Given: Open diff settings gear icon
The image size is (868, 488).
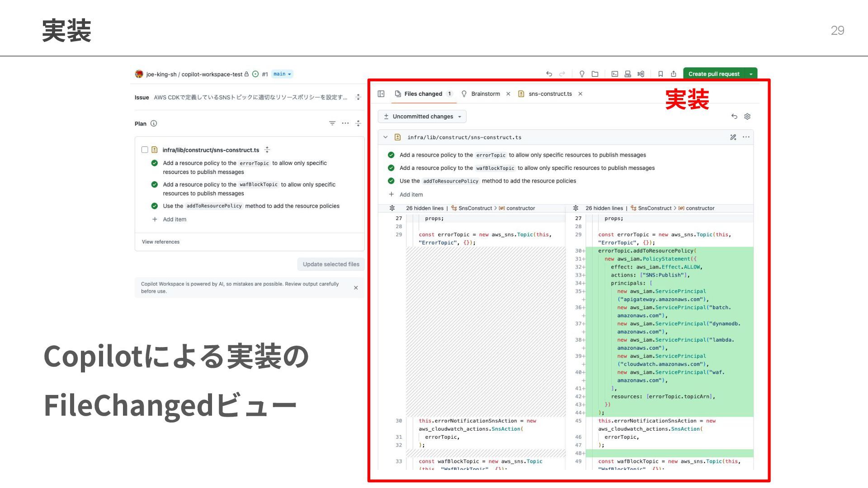Looking at the screenshot, I should 747,117.
